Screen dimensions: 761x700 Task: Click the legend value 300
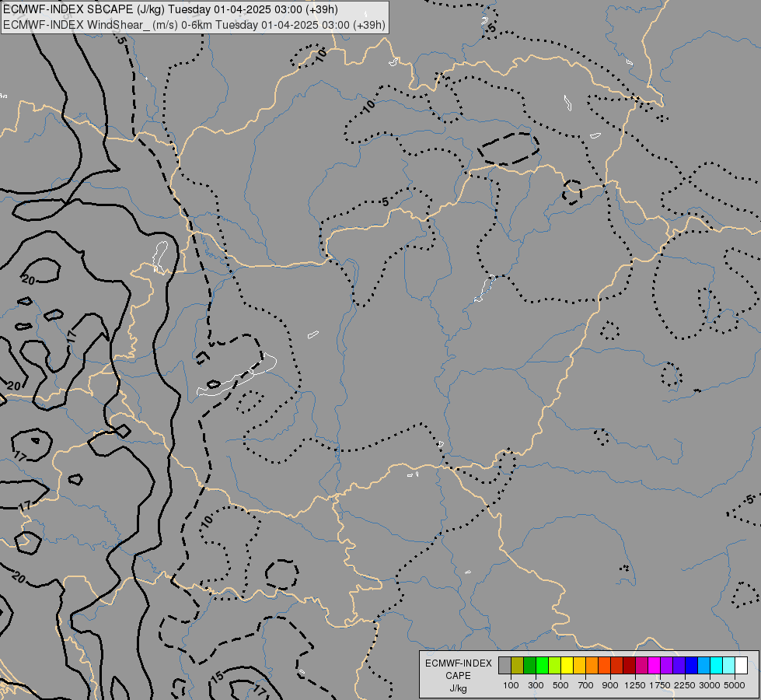pyautogui.click(x=536, y=685)
